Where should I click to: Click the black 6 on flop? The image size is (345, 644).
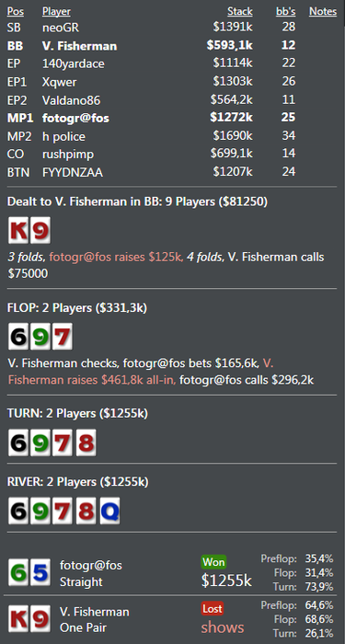click(19, 337)
